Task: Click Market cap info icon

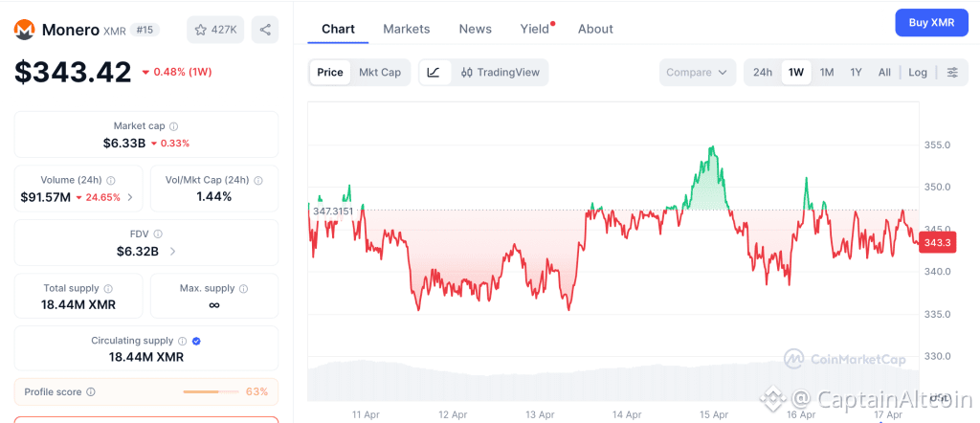Action: tap(173, 126)
